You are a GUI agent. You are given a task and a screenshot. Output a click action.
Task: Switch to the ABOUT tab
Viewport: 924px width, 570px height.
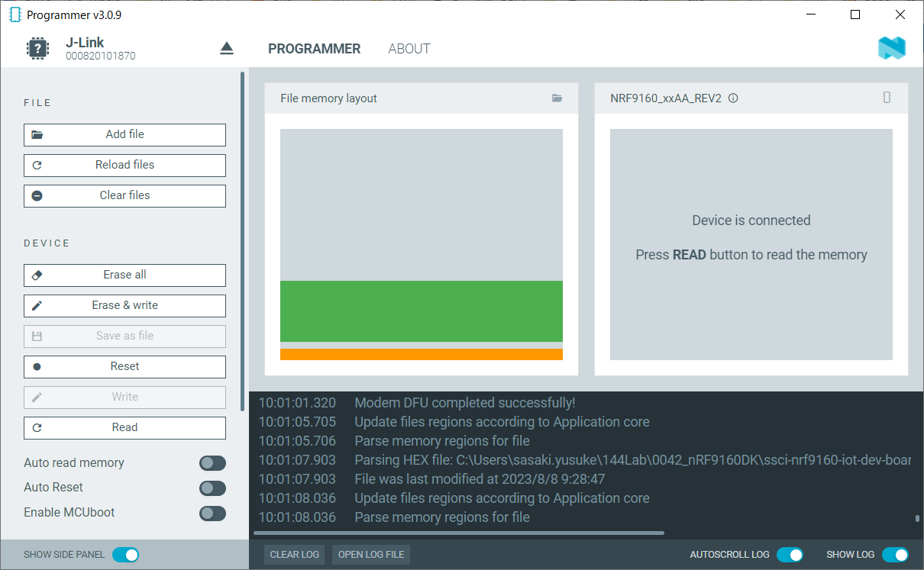pyautogui.click(x=409, y=49)
